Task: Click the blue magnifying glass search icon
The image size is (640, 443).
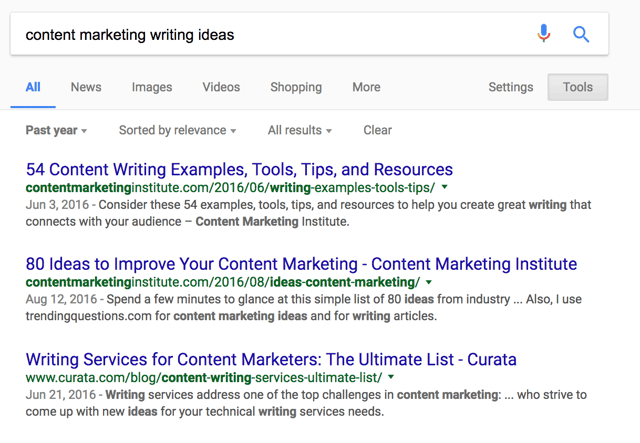Action: (581, 34)
